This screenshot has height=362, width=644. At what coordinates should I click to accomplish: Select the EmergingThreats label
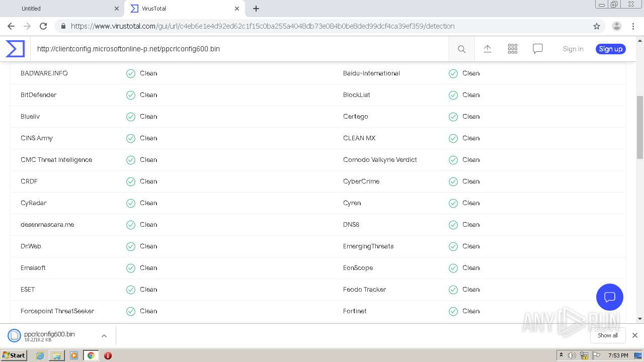(x=368, y=246)
